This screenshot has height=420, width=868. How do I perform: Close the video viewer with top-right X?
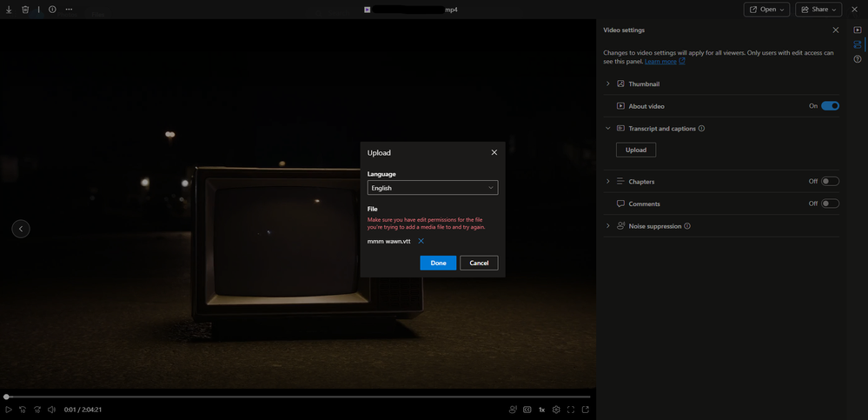pyautogui.click(x=856, y=10)
